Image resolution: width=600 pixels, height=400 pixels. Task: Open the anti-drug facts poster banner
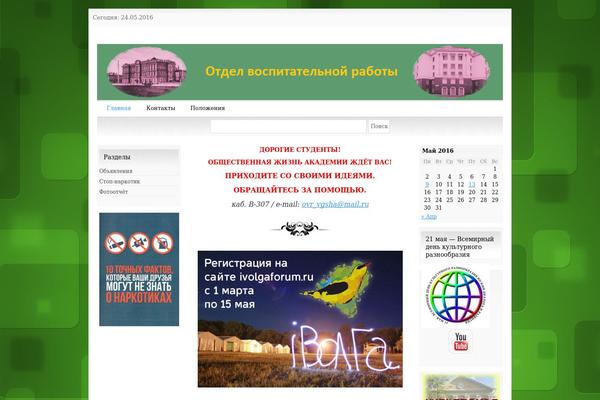139,269
